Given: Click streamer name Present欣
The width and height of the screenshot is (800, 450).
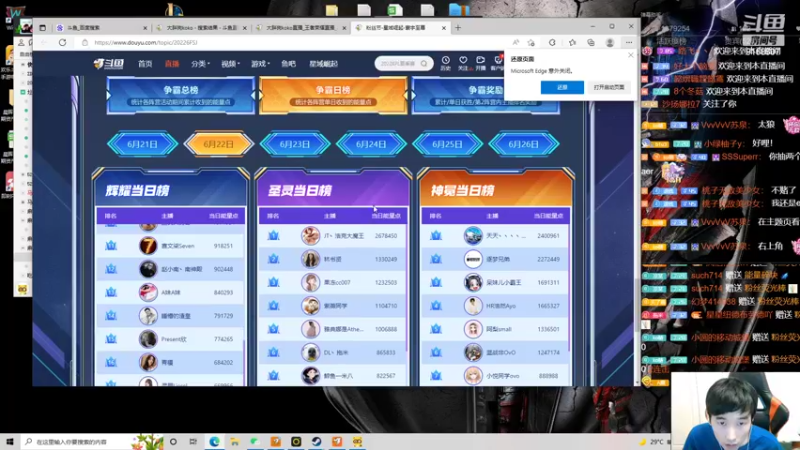Looking at the screenshot, I should pyautogui.click(x=173, y=339).
